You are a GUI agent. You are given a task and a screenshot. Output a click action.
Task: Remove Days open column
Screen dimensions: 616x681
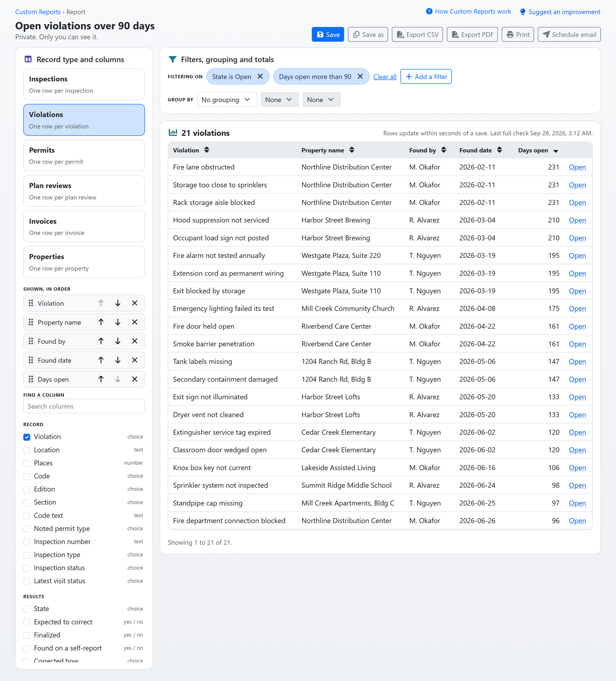(135, 379)
